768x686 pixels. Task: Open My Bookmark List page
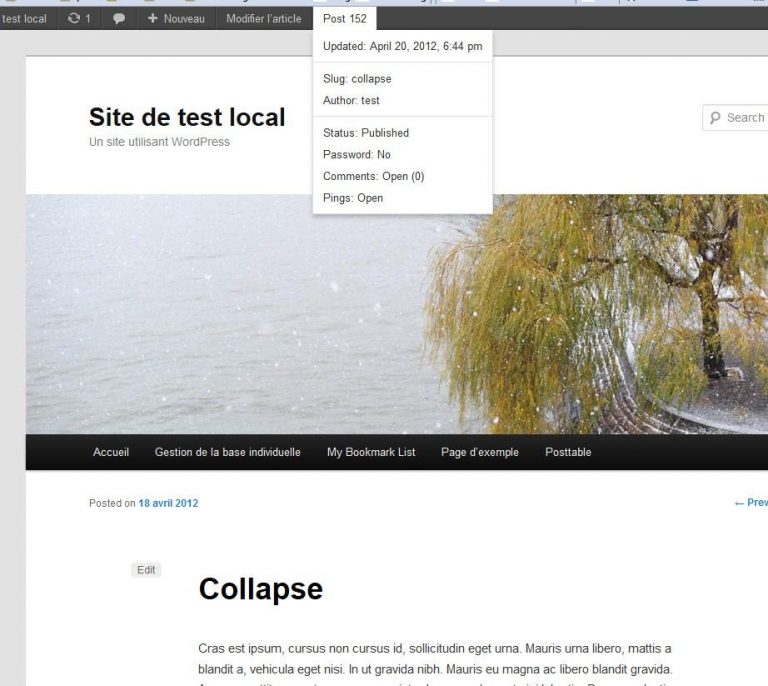point(371,452)
